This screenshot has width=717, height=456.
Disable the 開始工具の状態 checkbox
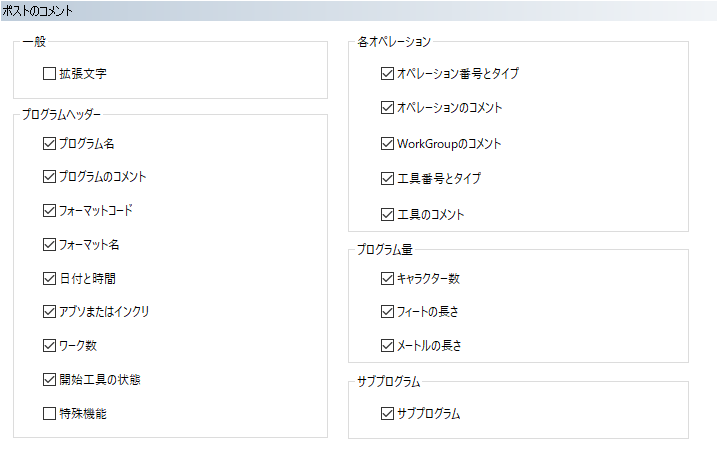49,379
